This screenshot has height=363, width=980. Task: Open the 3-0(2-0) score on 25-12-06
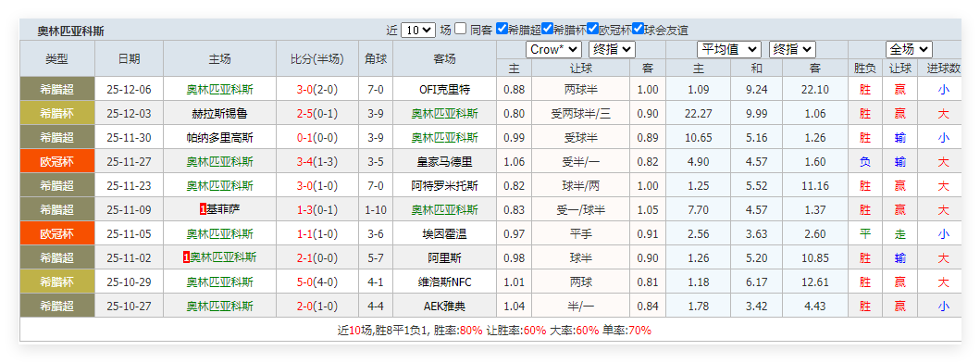[x=316, y=90]
